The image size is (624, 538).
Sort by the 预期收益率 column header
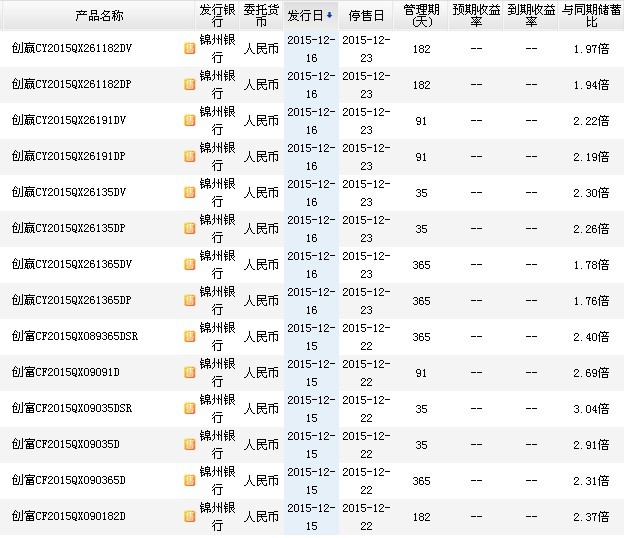(x=476, y=16)
